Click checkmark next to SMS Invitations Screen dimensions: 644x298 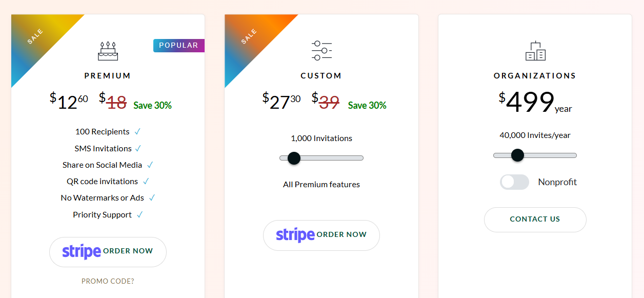(138, 149)
